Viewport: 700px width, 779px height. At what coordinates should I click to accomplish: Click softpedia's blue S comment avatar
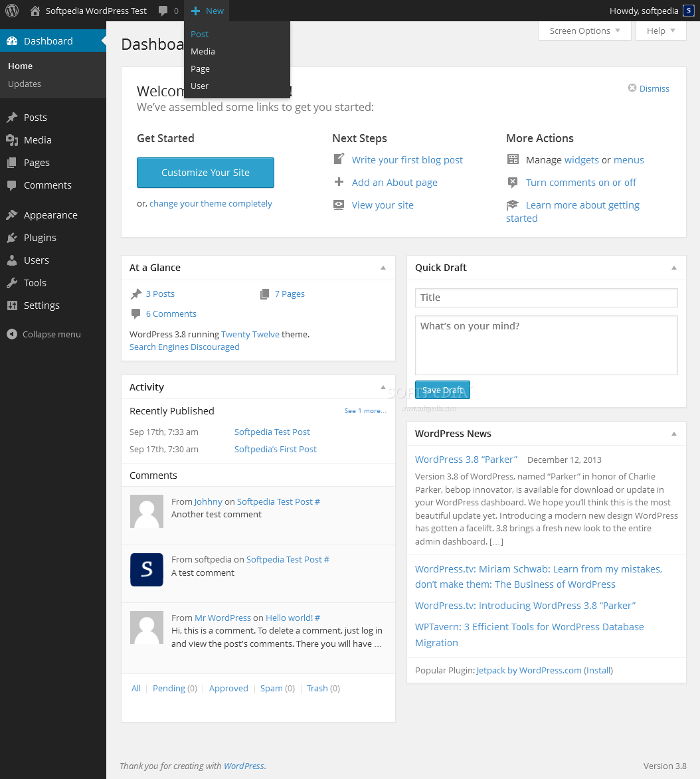[x=147, y=570]
